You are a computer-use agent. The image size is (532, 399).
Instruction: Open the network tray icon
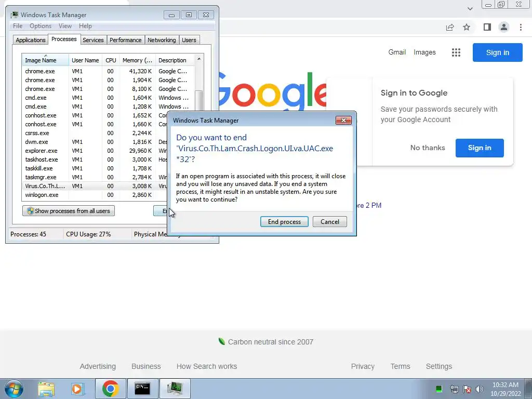[454, 389]
